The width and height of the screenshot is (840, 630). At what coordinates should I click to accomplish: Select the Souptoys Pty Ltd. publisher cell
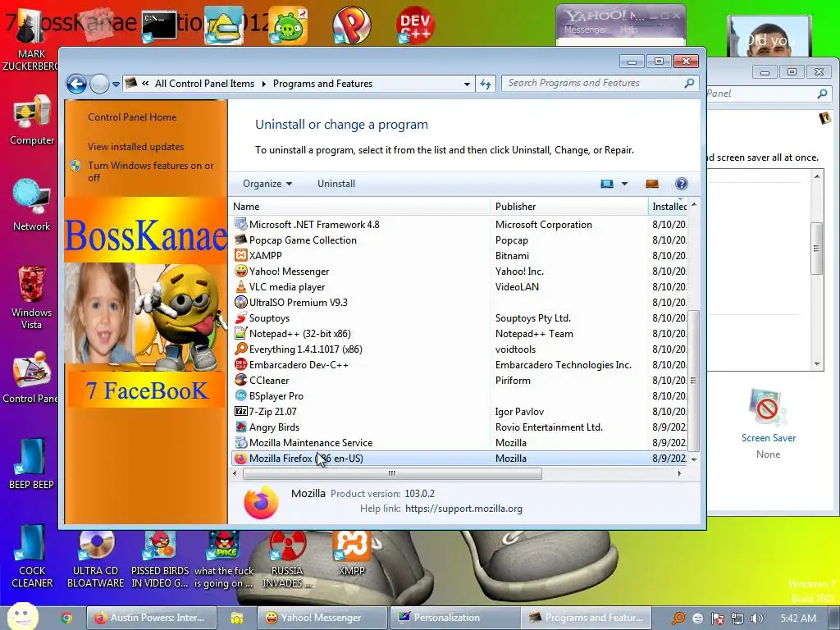(532, 317)
